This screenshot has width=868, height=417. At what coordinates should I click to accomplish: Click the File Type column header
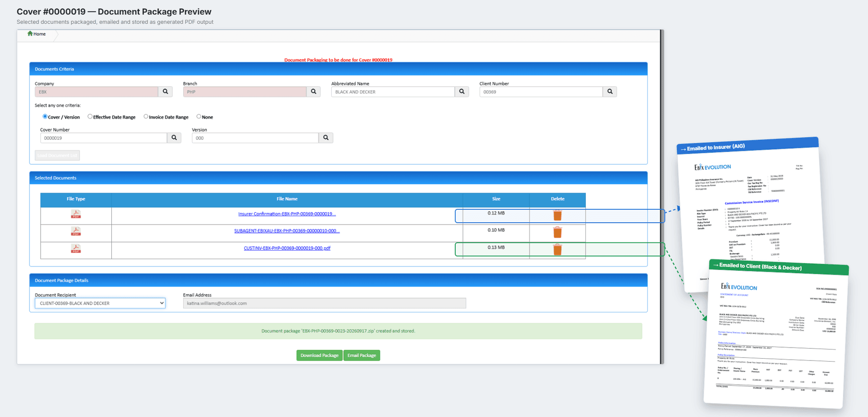[76, 199]
